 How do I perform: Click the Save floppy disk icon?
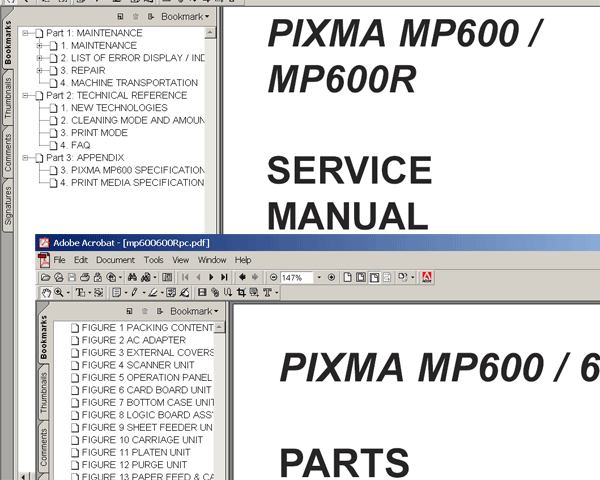click(x=72, y=277)
